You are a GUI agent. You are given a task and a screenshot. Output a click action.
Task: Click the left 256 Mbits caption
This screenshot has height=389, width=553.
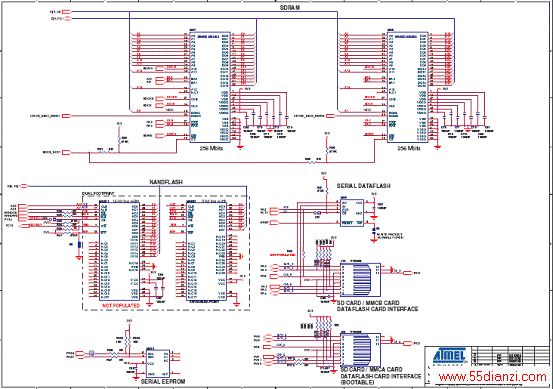coord(211,148)
